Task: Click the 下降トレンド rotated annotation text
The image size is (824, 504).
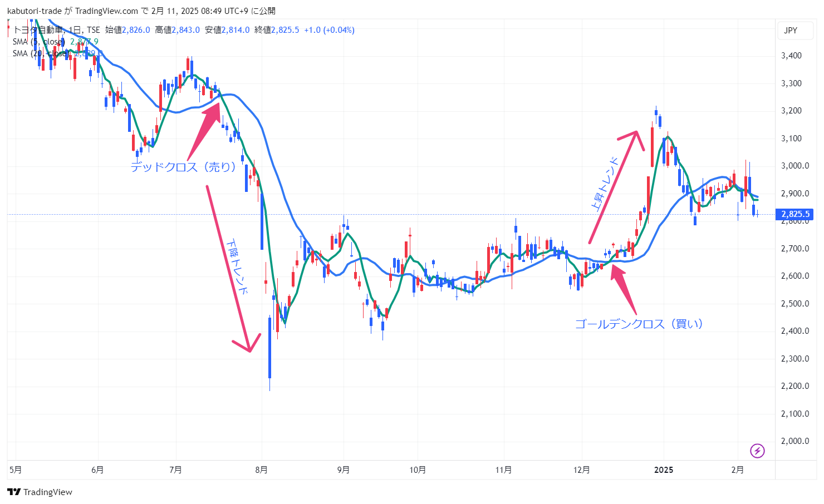Action: (237, 267)
